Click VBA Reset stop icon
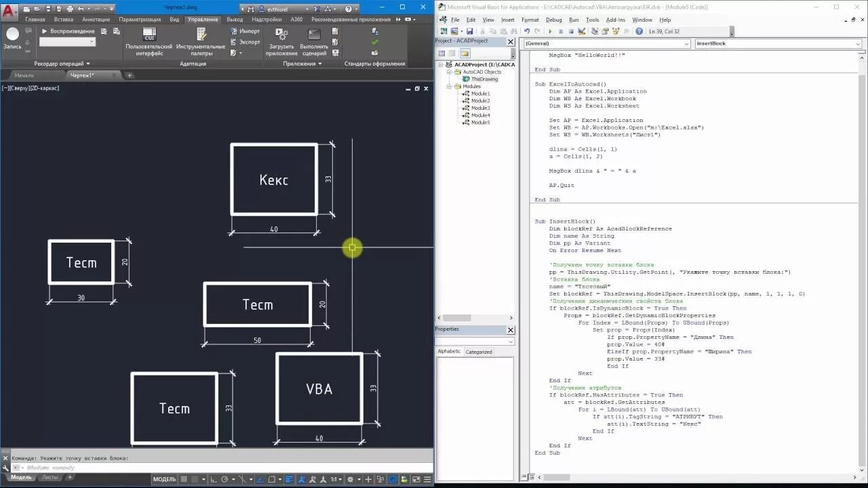Image resolution: width=868 pixels, height=488 pixels. coord(572,31)
